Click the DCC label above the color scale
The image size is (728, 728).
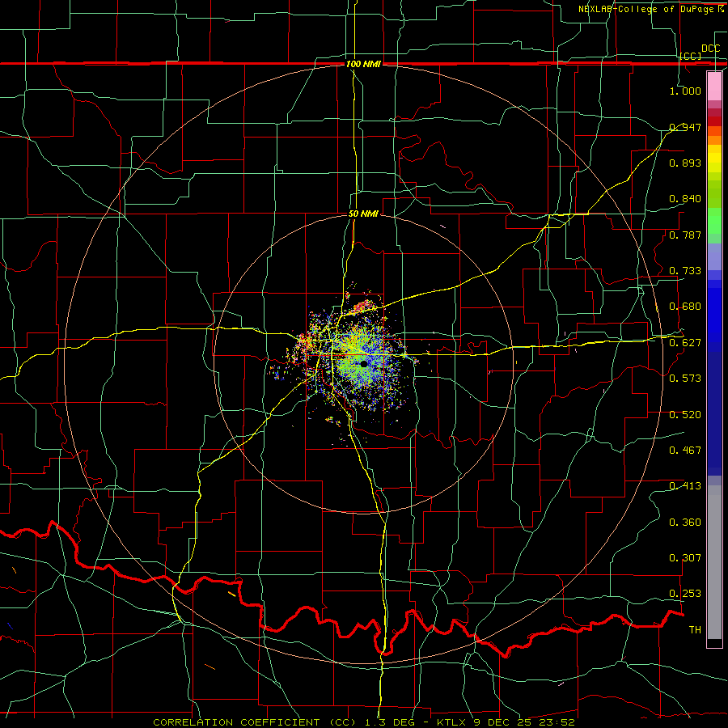pos(710,49)
